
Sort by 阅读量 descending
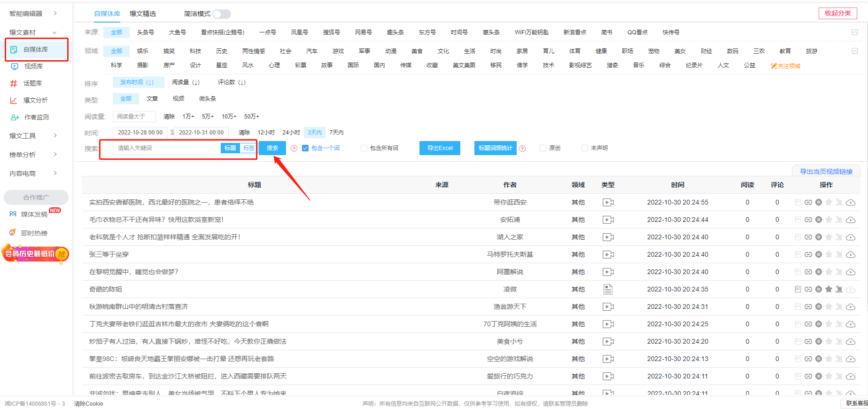(186, 82)
